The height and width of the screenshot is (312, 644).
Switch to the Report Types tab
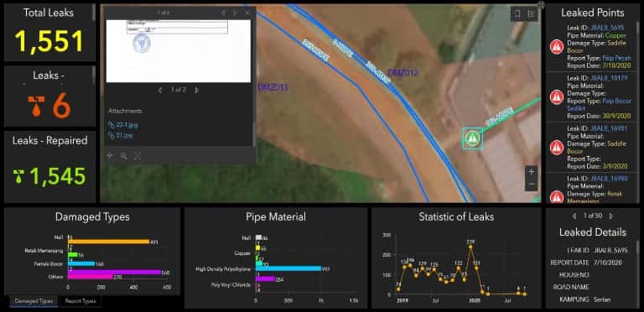click(x=80, y=301)
